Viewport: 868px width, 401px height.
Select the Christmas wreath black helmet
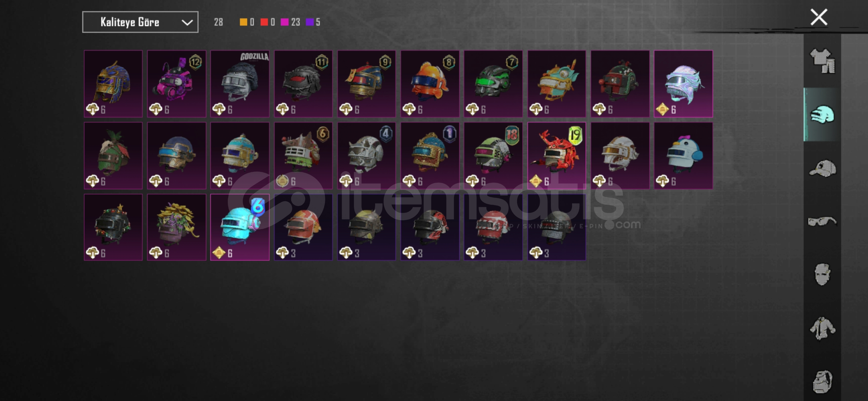[113, 227]
